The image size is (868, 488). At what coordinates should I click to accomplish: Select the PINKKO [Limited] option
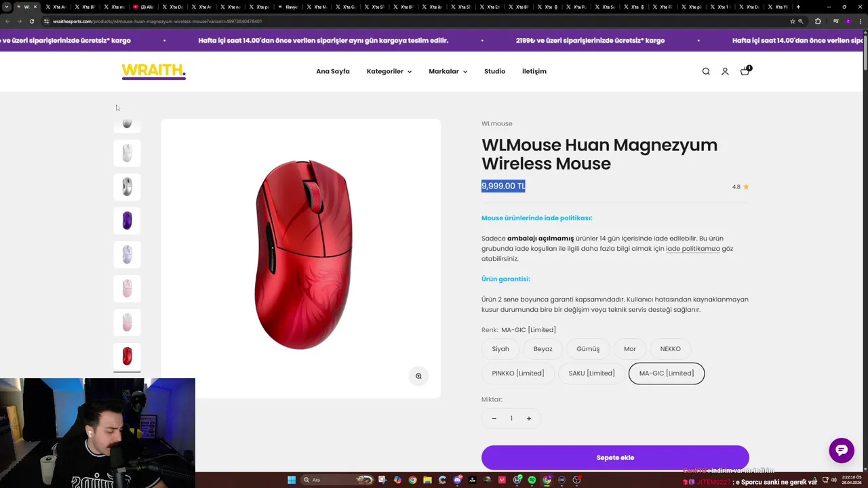point(518,373)
